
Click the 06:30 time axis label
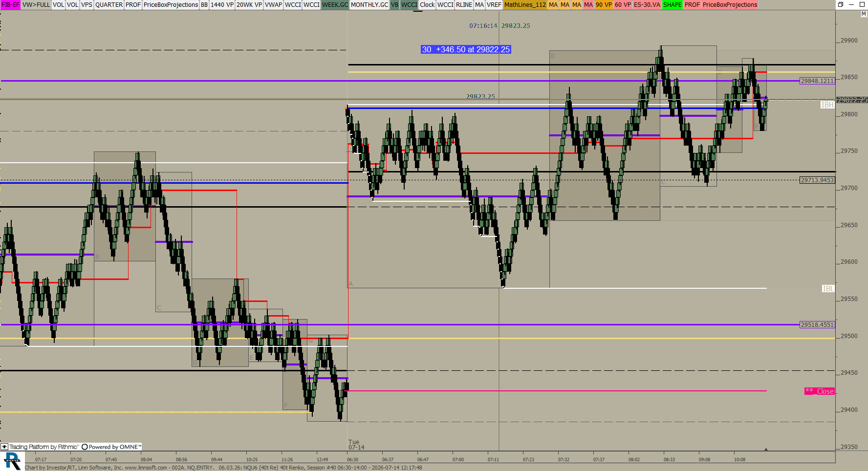pos(352,459)
